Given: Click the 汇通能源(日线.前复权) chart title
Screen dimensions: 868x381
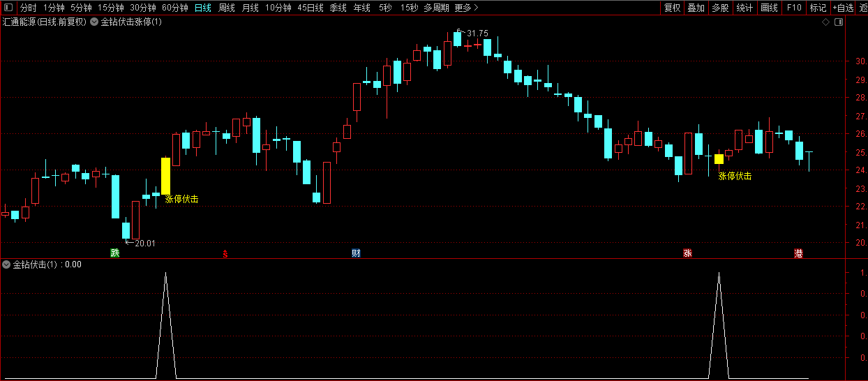Looking at the screenshot, I should tap(45, 22).
